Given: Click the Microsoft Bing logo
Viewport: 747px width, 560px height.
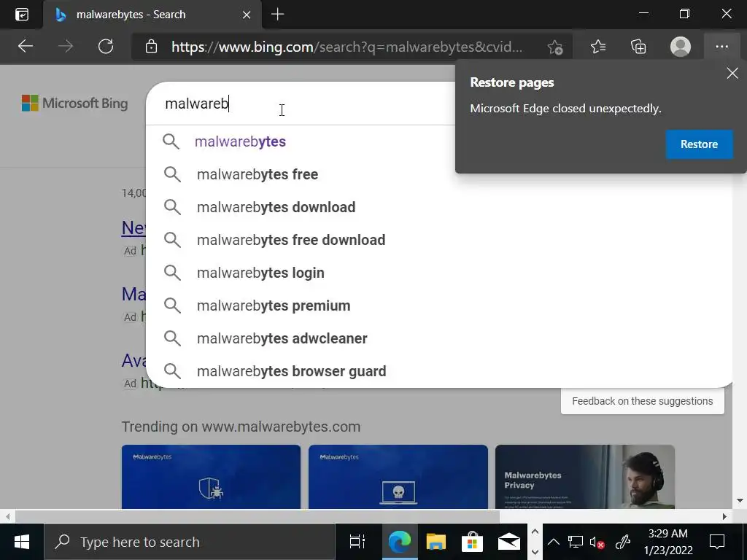Looking at the screenshot, I should pyautogui.click(x=75, y=103).
